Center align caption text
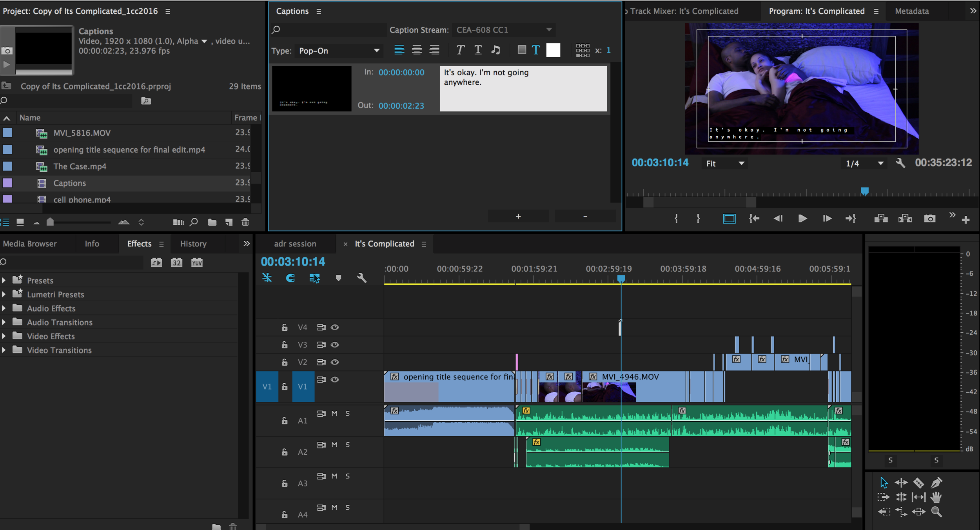This screenshot has width=980, height=530. [417, 50]
